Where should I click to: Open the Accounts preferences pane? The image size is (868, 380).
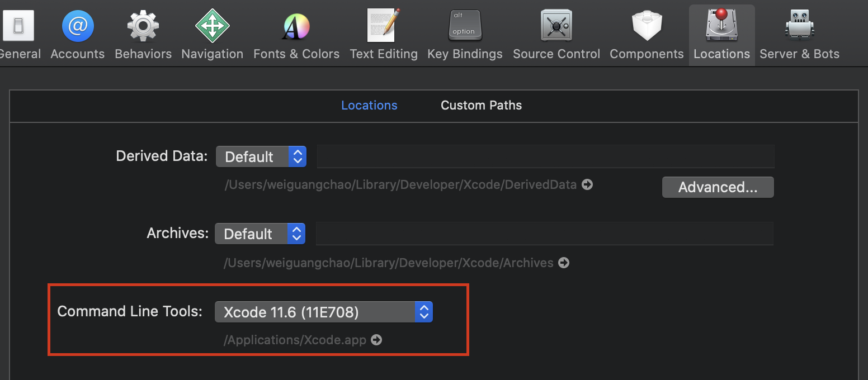(x=78, y=34)
